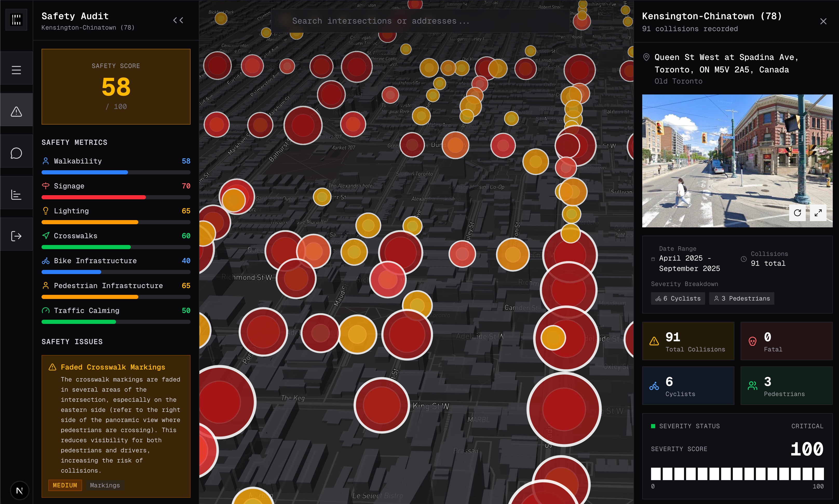Screen dimensions: 839x504
Task: Open the bar chart analytics icon
Action: coord(16,195)
